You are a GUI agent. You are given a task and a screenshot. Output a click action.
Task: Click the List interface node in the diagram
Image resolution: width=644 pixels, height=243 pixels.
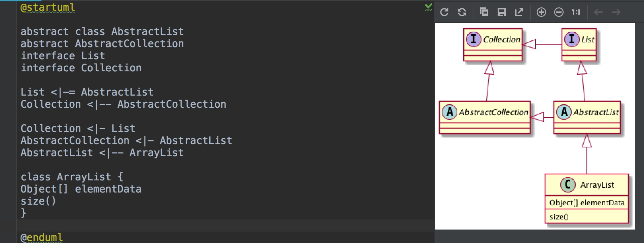(579, 39)
